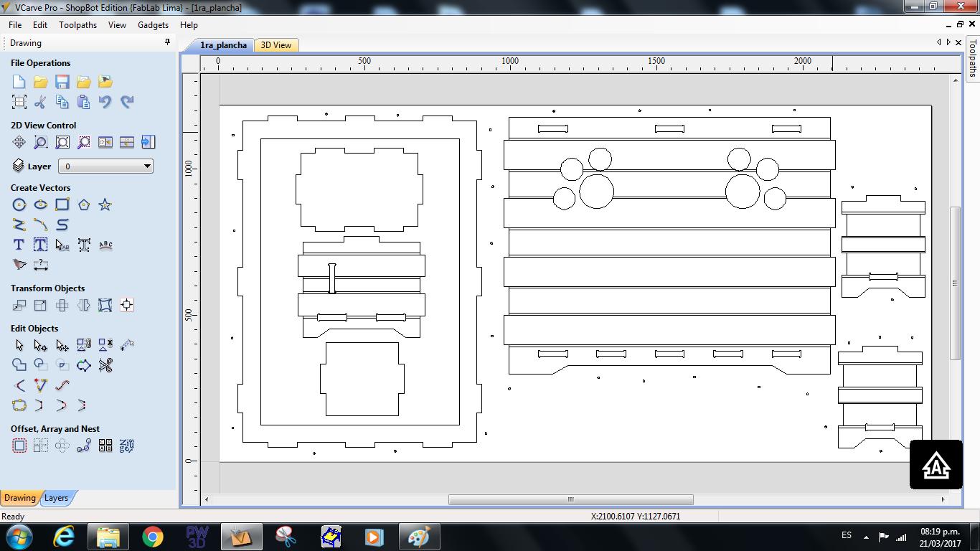Choose the Selection arrow tool

(19, 345)
